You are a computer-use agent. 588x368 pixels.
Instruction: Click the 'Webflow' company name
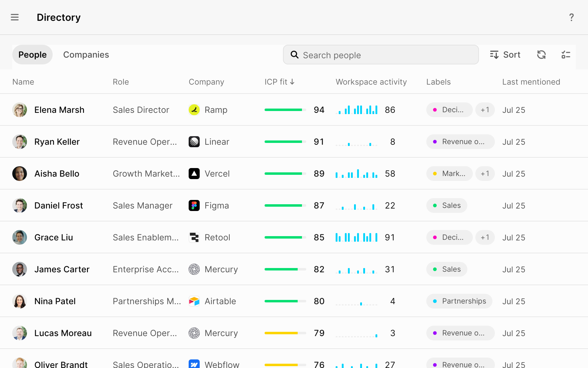tap(222, 364)
